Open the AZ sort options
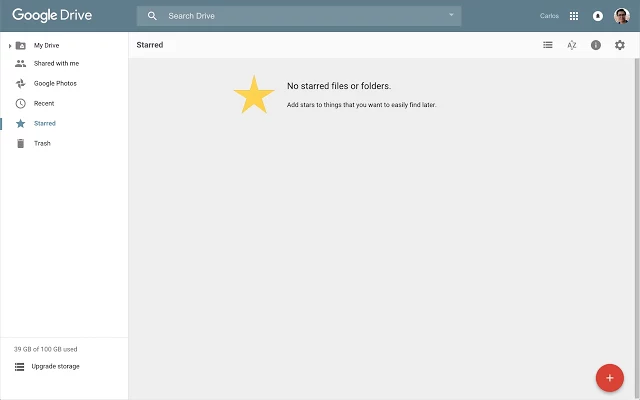640x400 pixels. [x=572, y=45]
